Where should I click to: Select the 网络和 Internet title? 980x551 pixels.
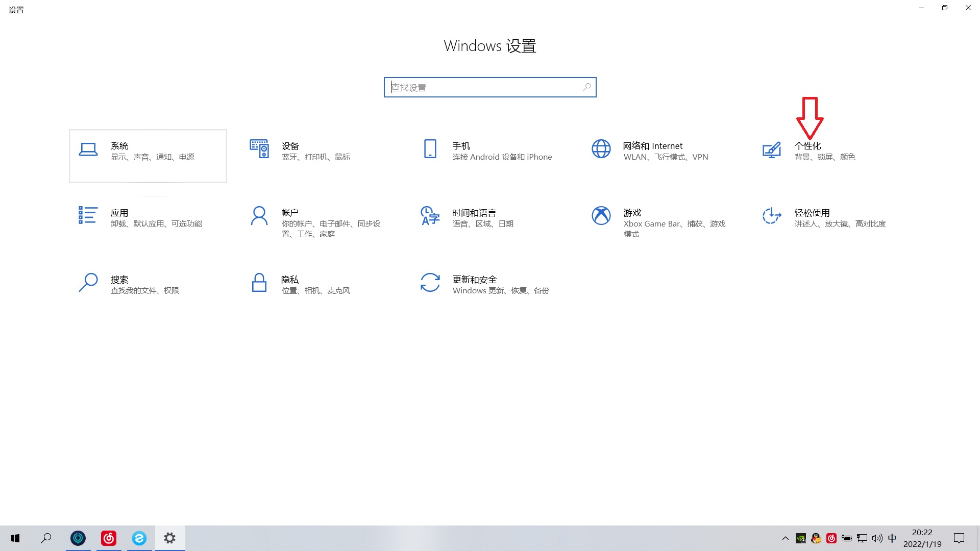[653, 146]
